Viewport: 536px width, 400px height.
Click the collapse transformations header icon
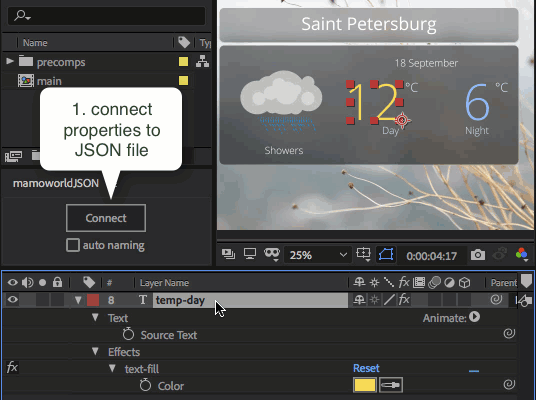374,282
